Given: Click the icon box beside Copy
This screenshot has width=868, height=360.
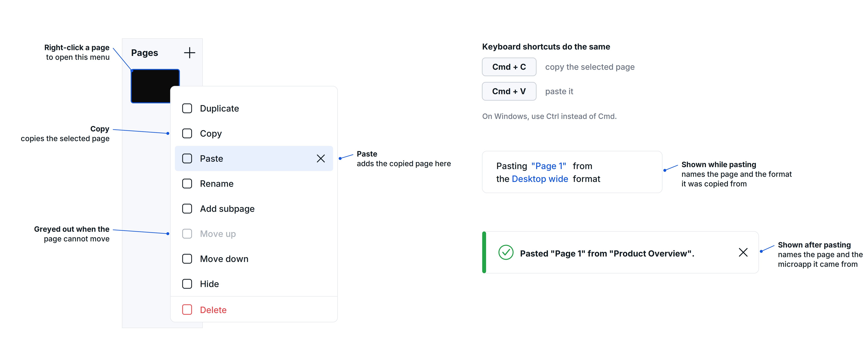Looking at the screenshot, I should point(187,133).
